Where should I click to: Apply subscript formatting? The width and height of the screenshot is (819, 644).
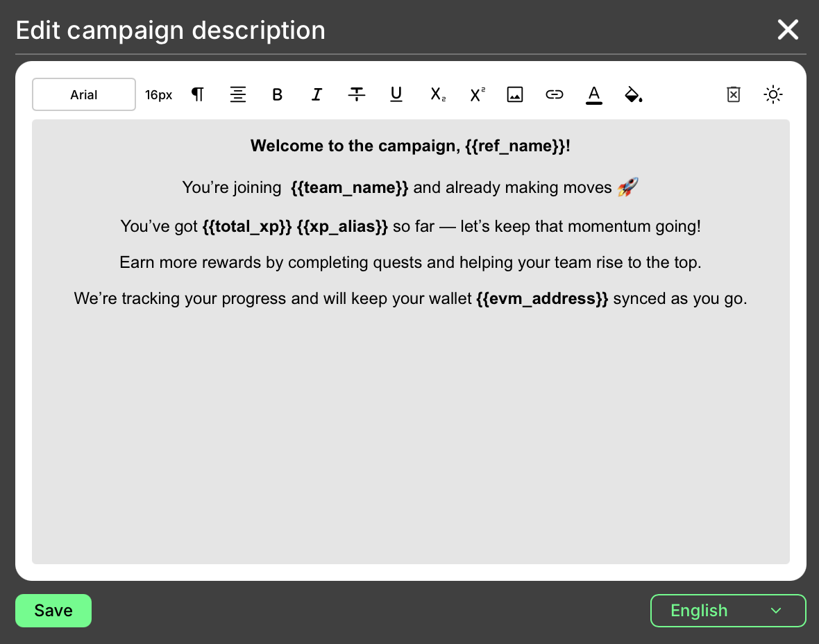pyautogui.click(x=437, y=95)
